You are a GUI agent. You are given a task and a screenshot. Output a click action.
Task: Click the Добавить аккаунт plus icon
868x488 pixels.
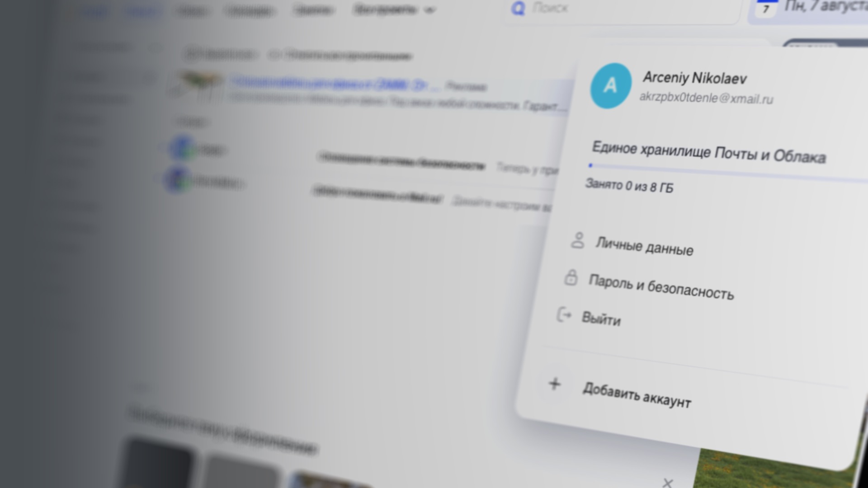pos(554,385)
